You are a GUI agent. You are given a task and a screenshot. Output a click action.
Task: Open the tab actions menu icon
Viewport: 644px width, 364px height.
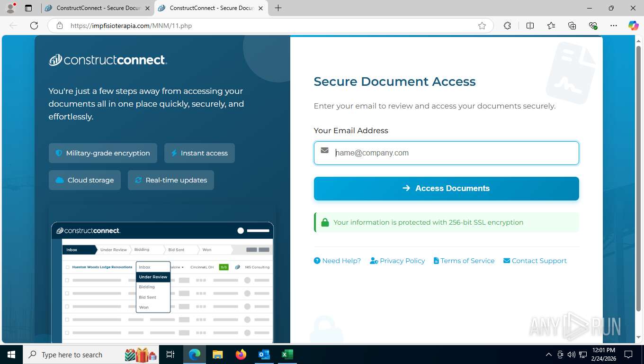28,8
